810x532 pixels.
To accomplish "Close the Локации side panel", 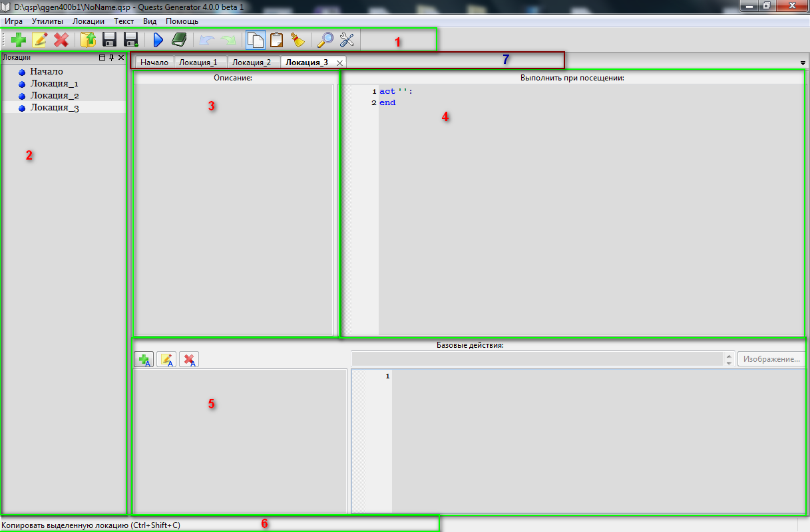I will coord(121,58).
